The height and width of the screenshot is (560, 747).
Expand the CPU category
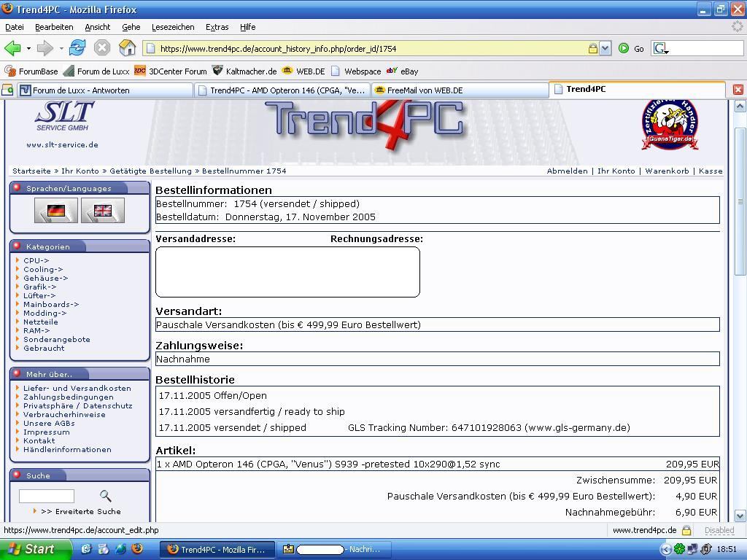36,260
